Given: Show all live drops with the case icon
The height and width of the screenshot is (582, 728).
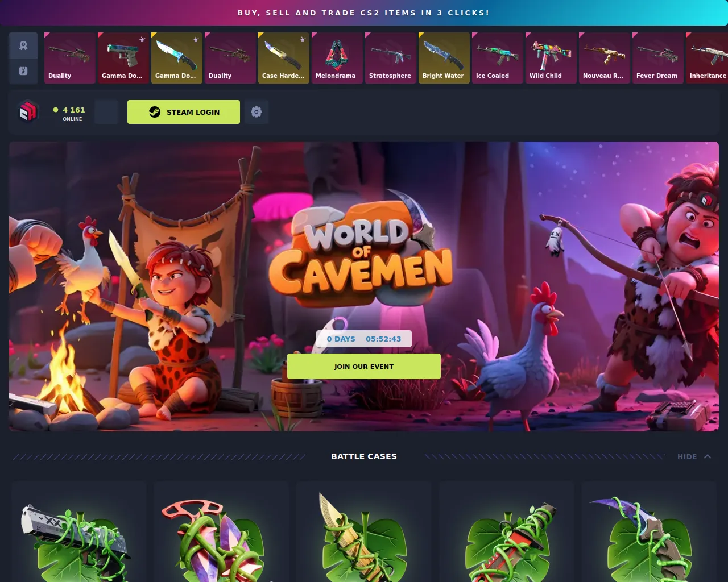Looking at the screenshot, I should [x=23, y=71].
